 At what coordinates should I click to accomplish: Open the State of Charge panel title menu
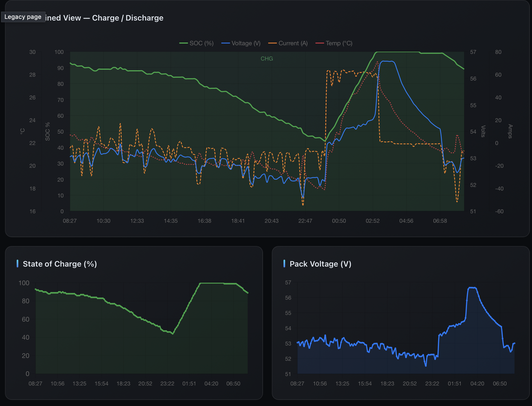tap(60, 264)
